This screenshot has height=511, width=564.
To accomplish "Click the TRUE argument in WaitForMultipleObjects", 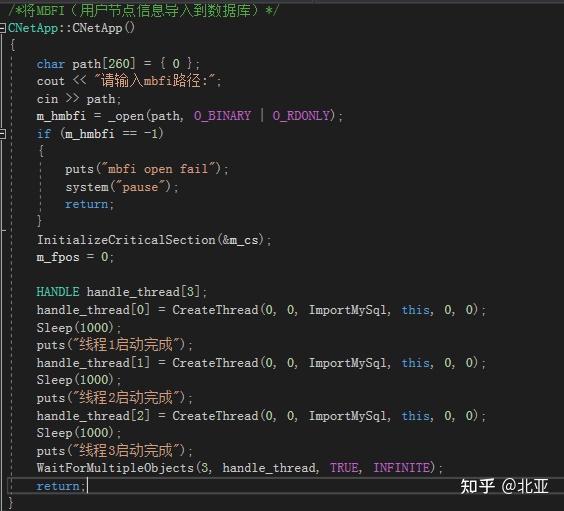I will (x=344, y=468).
